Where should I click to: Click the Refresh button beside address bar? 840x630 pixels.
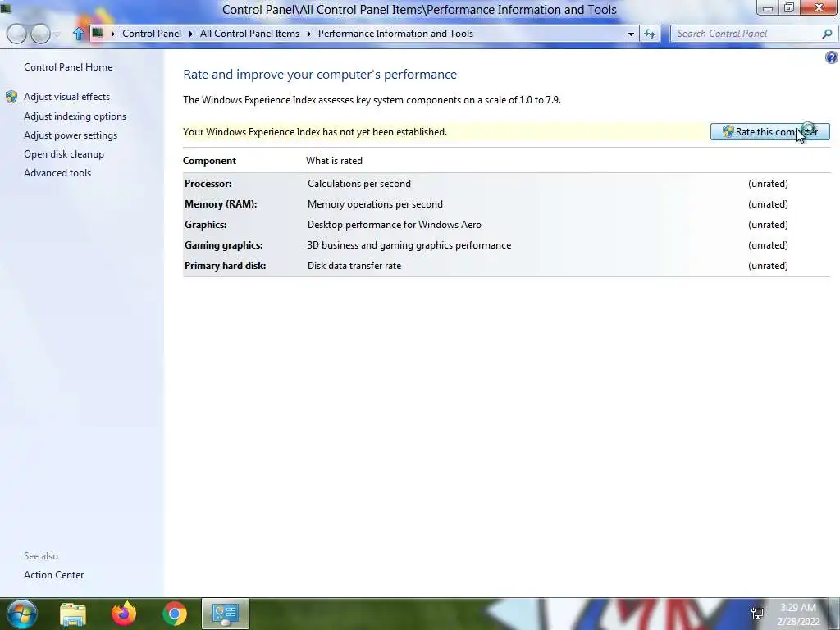pos(650,34)
